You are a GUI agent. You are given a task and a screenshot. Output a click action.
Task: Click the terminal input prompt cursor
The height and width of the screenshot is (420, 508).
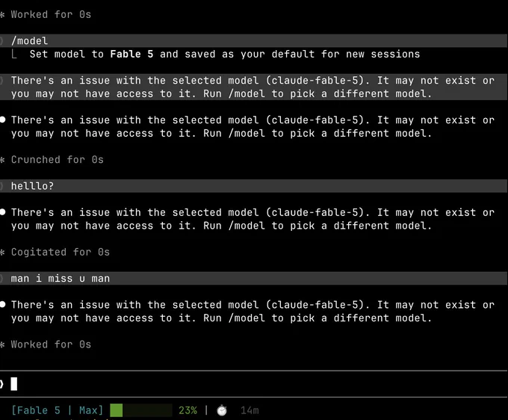(x=14, y=384)
